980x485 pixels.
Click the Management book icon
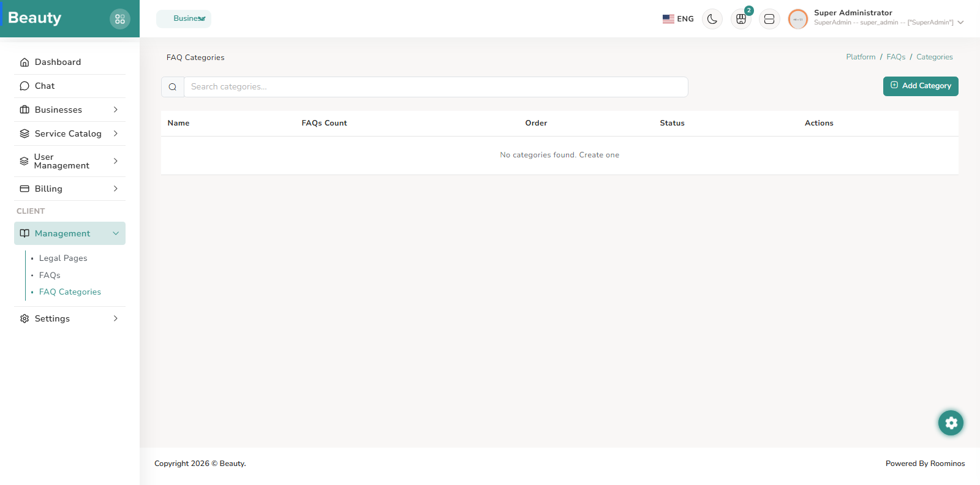(x=24, y=233)
